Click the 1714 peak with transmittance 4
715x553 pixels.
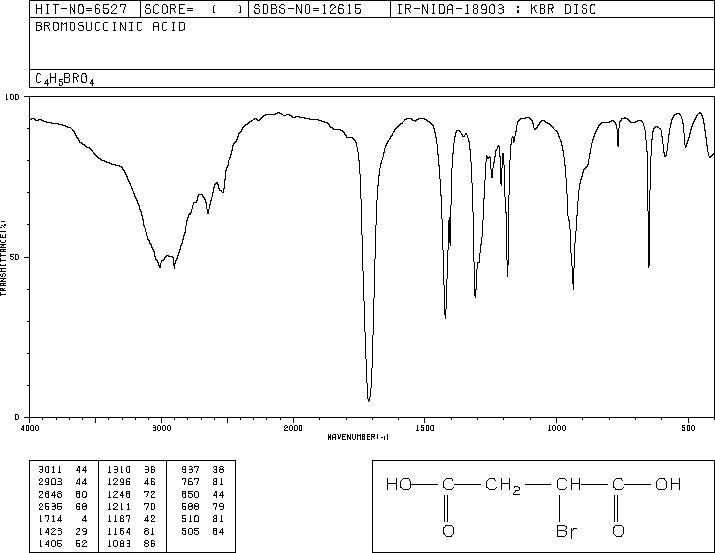[x=63, y=519]
